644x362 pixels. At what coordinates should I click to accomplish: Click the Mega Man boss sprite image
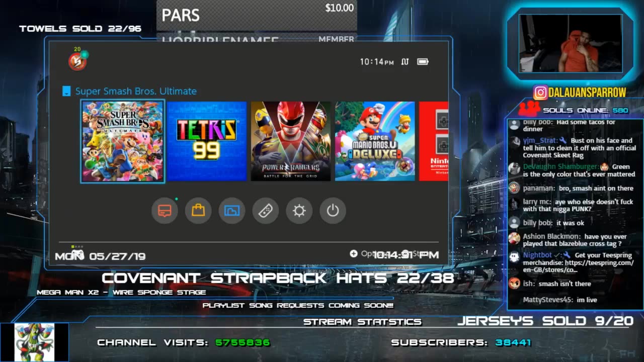pyautogui.click(x=34, y=342)
